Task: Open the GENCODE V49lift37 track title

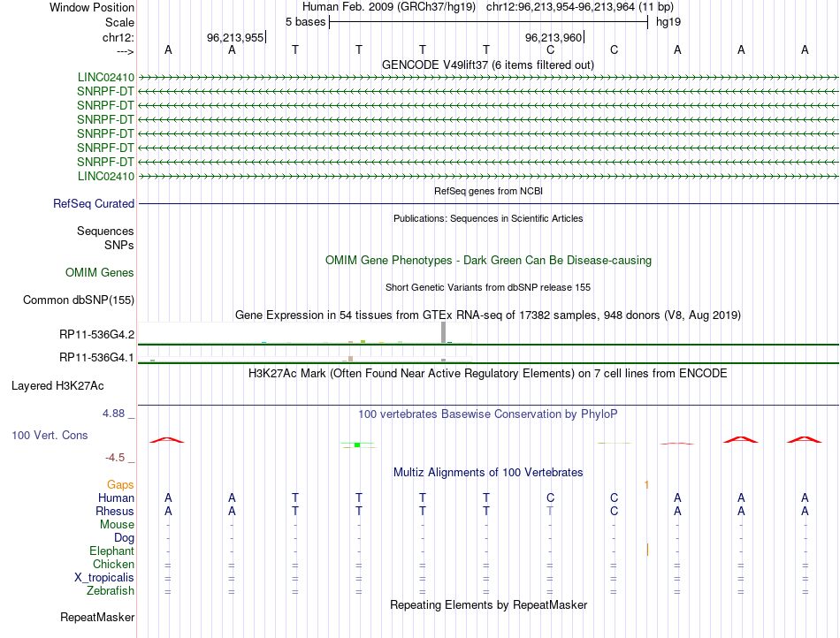Action: click(487, 65)
